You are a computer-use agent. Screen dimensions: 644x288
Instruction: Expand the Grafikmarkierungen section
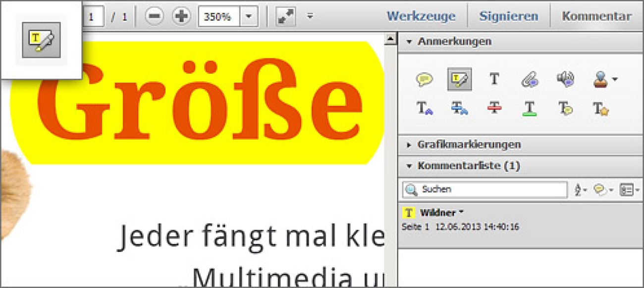466,144
